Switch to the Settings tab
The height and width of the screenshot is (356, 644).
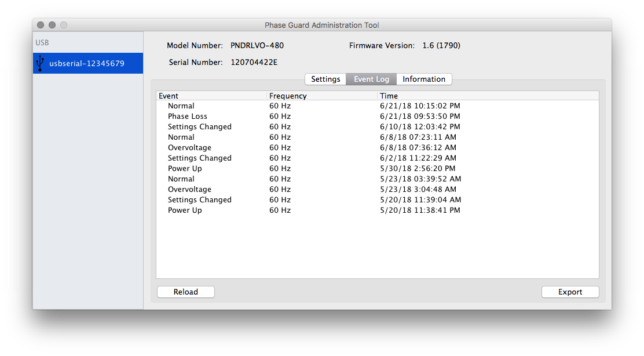pyautogui.click(x=325, y=79)
